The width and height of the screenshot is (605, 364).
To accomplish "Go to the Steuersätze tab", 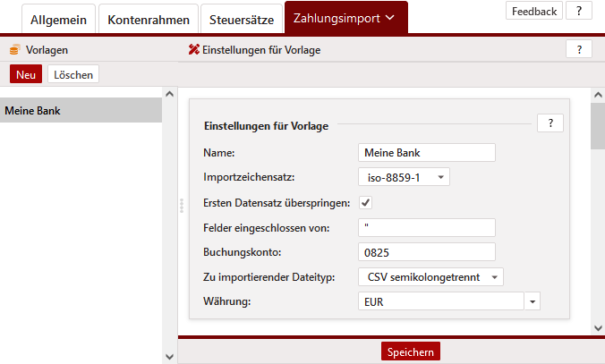I will click(x=242, y=19).
